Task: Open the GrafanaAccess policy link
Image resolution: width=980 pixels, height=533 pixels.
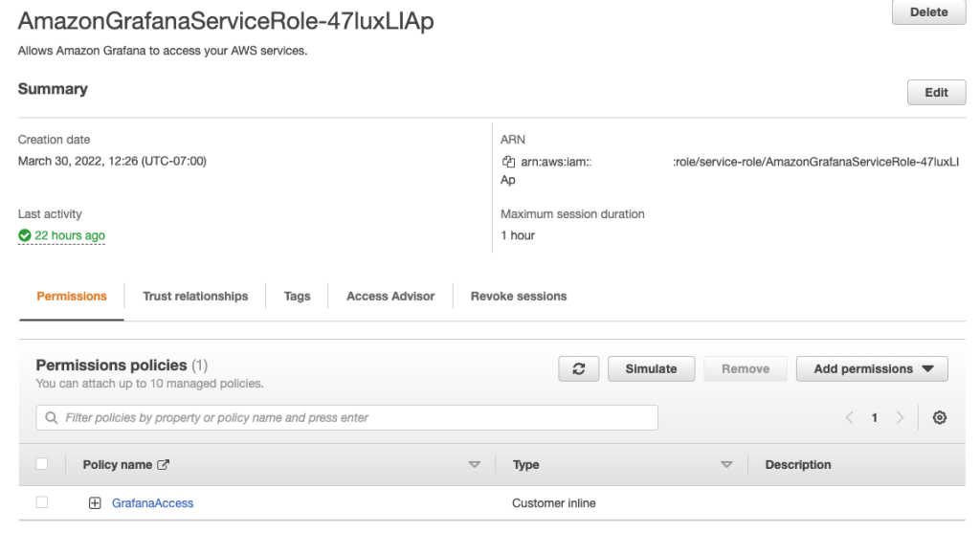Action: point(152,503)
